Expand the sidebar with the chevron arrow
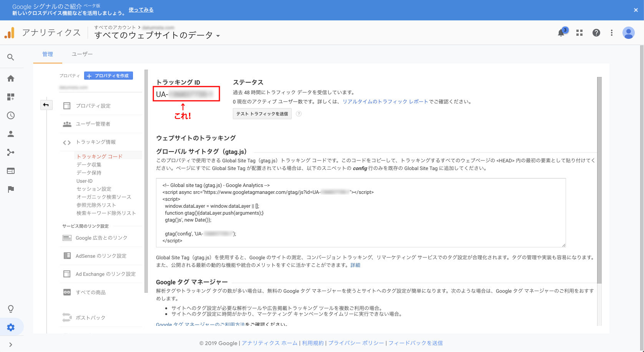The image size is (644, 352). (x=11, y=345)
